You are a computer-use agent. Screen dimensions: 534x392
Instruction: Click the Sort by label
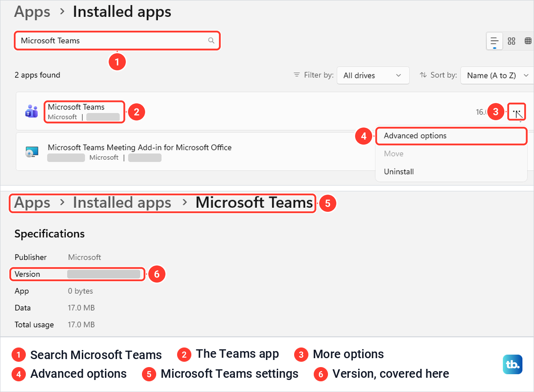[444, 75]
